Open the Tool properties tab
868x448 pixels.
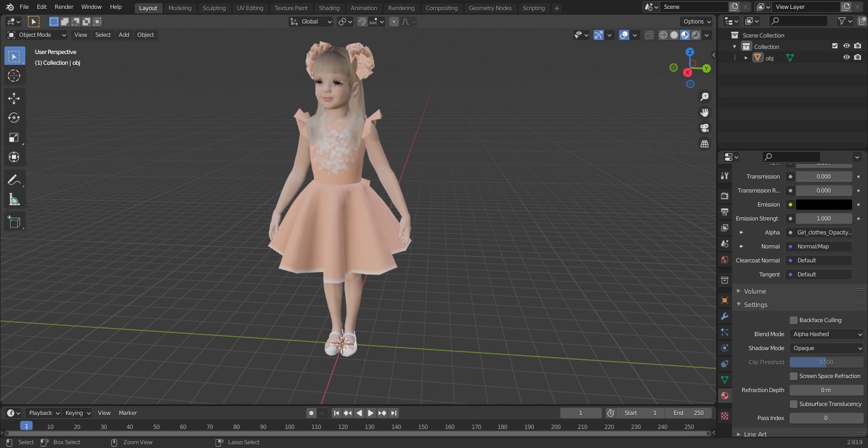coord(724,176)
